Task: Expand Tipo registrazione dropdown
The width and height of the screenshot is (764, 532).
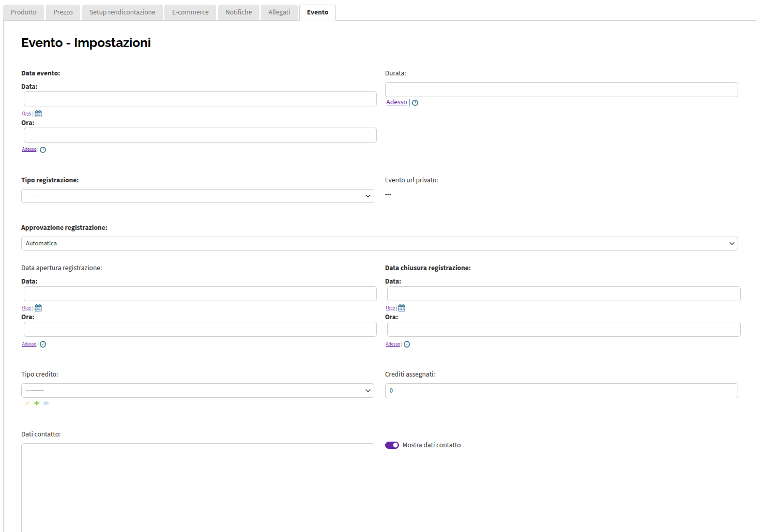Action: pos(197,196)
